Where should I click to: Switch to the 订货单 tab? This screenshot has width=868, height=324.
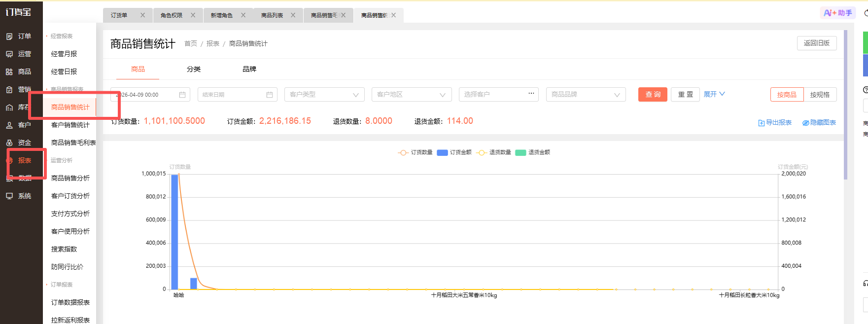tap(119, 15)
